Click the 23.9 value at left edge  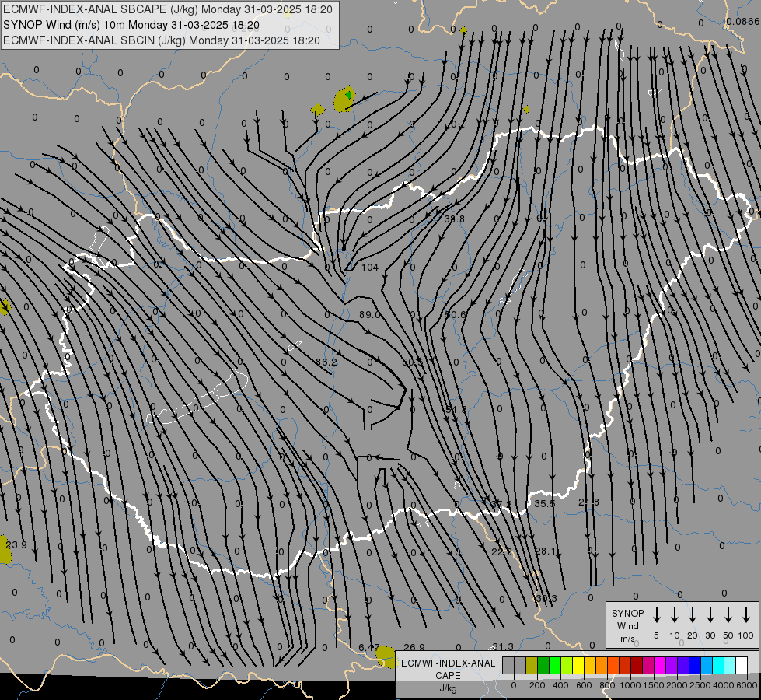[16, 545]
